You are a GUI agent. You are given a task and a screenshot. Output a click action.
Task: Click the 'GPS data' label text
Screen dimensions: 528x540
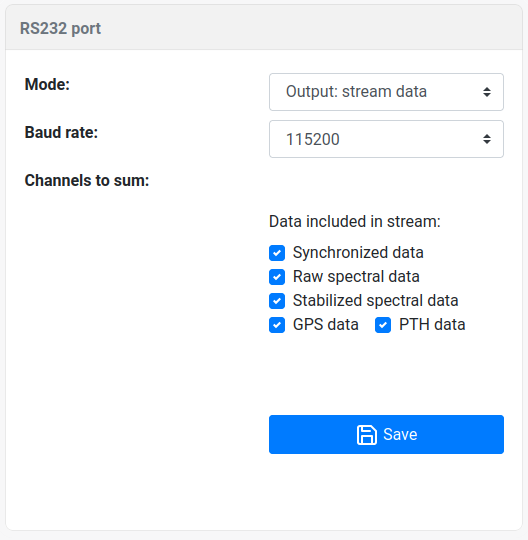(x=325, y=325)
